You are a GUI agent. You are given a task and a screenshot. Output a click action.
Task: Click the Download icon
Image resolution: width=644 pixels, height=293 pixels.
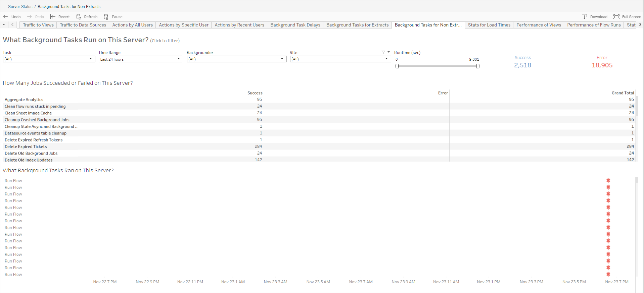tap(584, 17)
